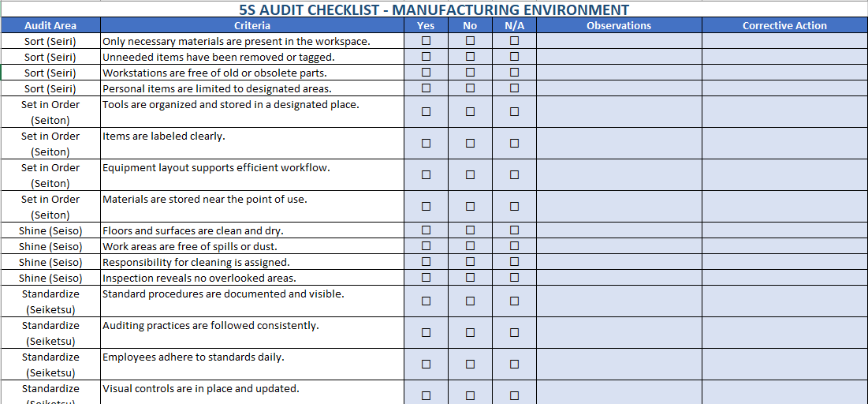Select the Corrective Action column header cell
868x404 pixels.
(784, 25)
